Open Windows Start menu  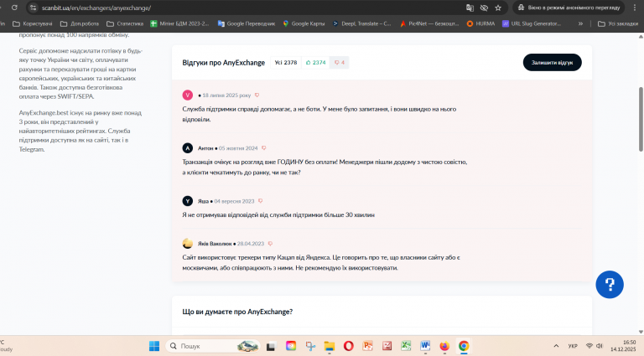point(154,346)
